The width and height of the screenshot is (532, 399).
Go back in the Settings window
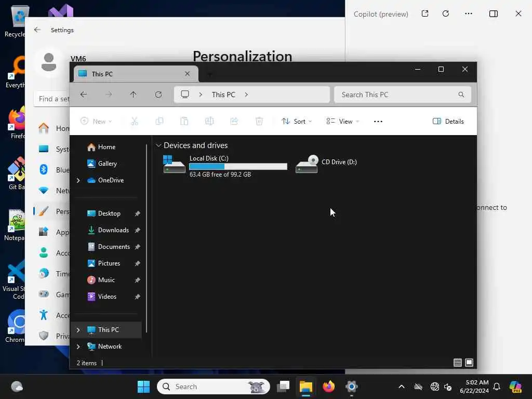(x=37, y=30)
